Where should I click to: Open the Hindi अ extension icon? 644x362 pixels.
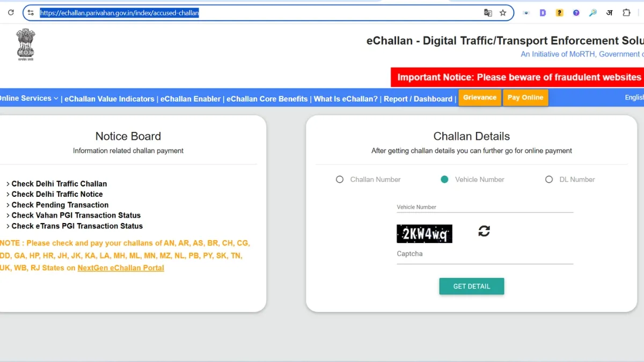click(610, 13)
